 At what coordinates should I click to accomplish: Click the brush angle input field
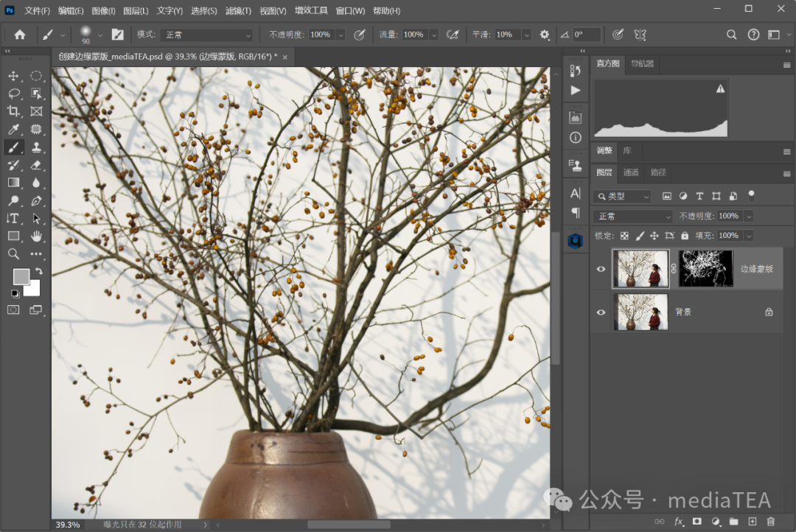[587, 35]
